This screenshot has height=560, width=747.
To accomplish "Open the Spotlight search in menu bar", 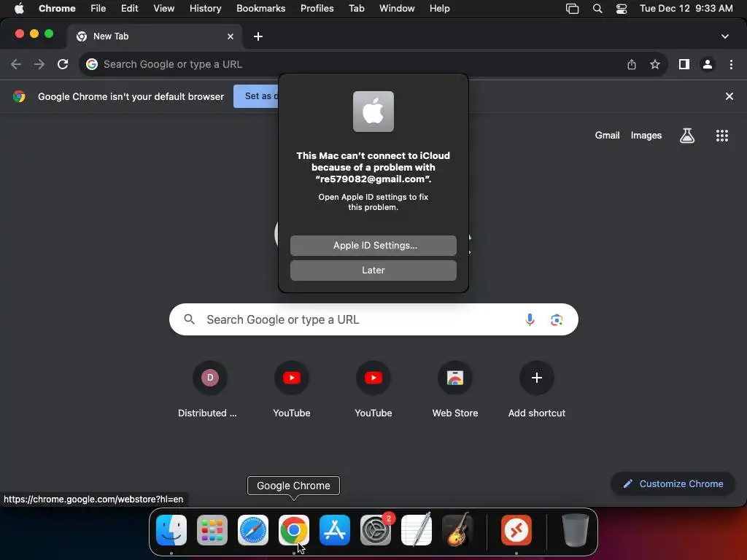I will point(597,9).
